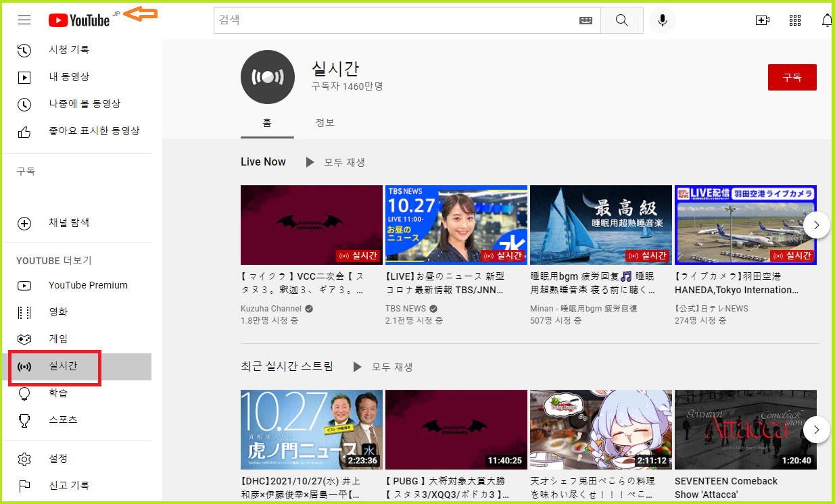
Task: Click the plus icon for 채널 탐색
Action: (24, 223)
